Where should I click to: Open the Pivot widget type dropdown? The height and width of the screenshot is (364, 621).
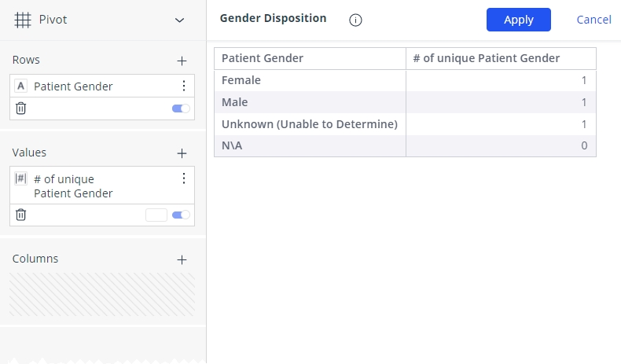[x=180, y=20]
